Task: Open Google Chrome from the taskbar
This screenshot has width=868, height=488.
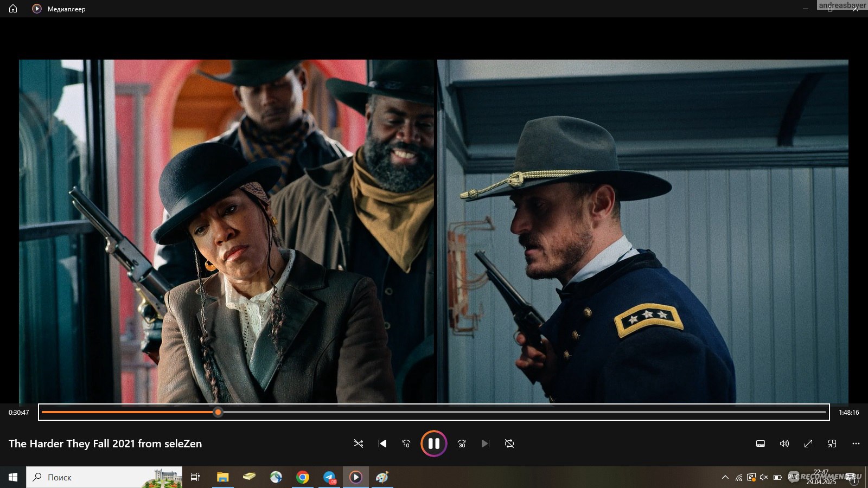Action: pyautogui.click(x=303, y=477)
